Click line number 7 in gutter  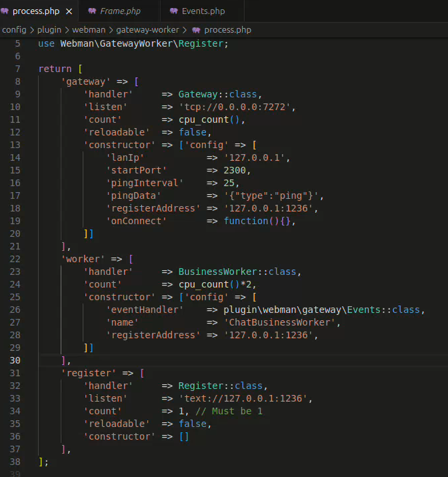pos(17,69)
